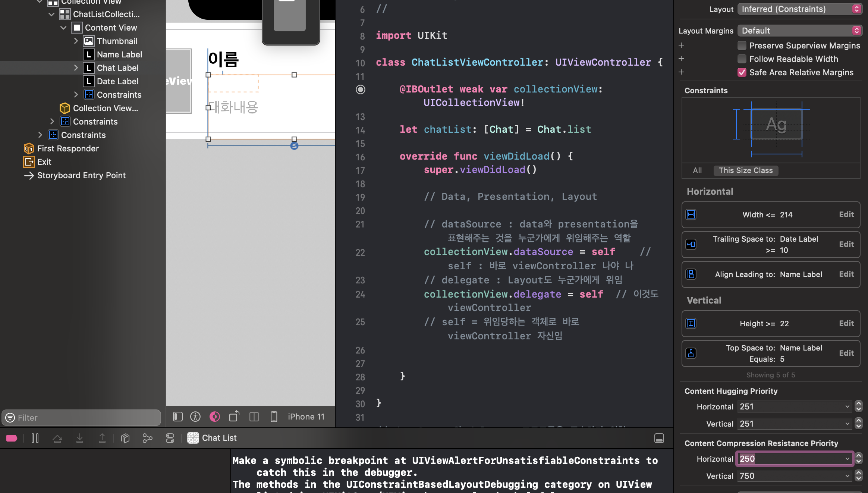Toggle the breakpoints activation icon

pyautogui.click(x=12, y=438)
